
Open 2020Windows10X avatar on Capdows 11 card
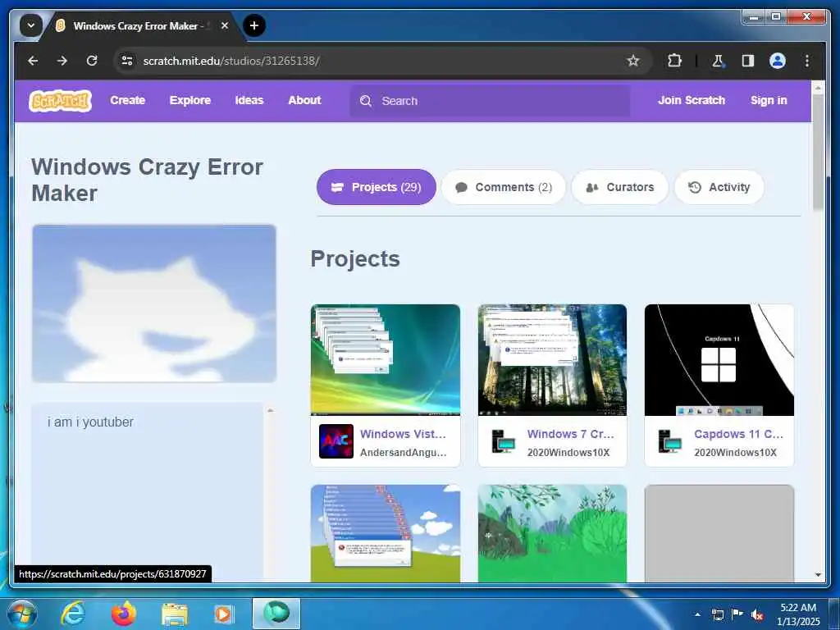[669, 441]
